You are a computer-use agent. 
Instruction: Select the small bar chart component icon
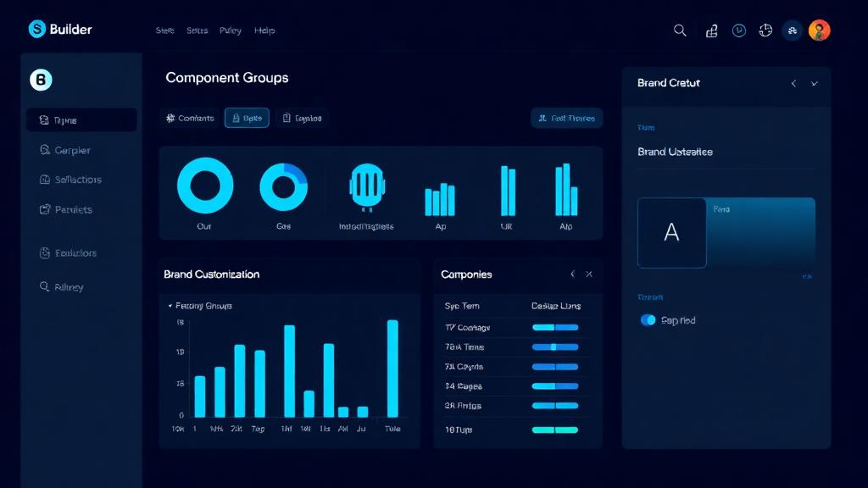point(440,198)
